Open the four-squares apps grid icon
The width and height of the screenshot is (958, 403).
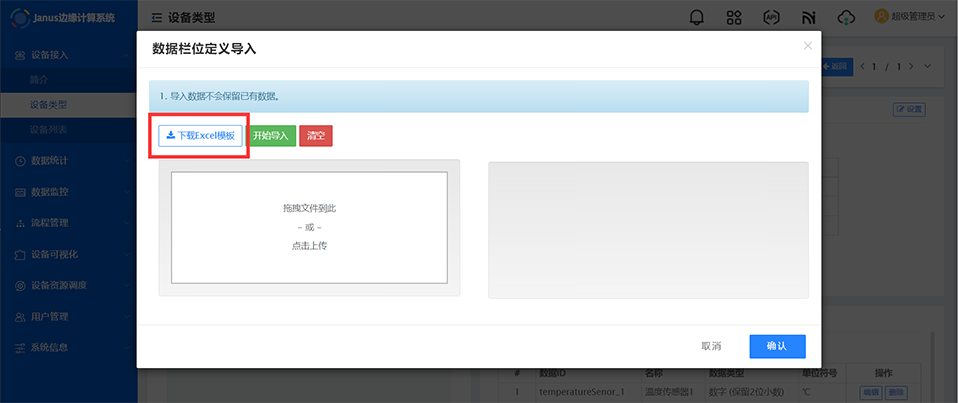[x=734, y=17]
